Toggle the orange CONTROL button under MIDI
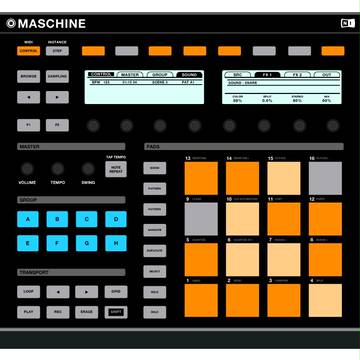This screenshot has width=360, height=360. point(29,51)
